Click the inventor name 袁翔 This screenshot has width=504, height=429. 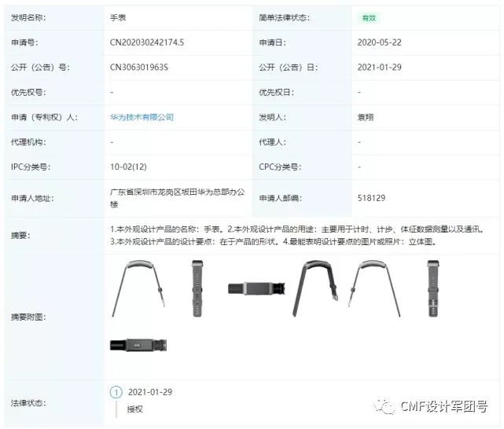point(366,117)
